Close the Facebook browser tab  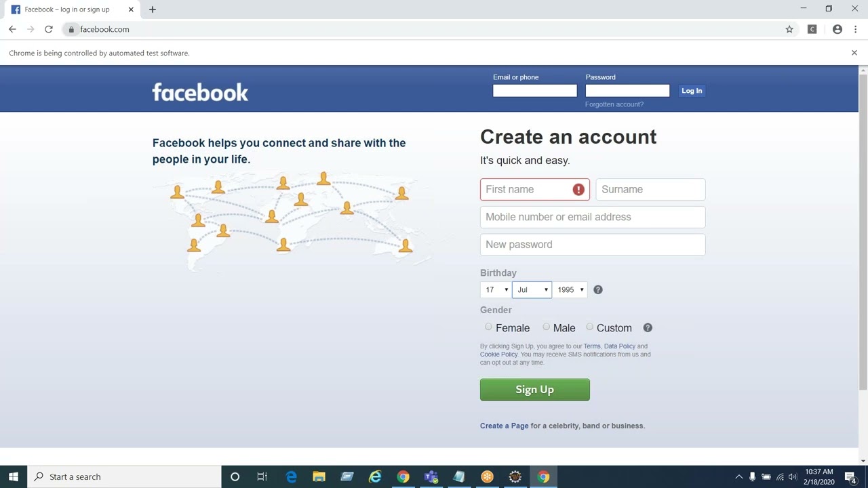tap(131, 9)
